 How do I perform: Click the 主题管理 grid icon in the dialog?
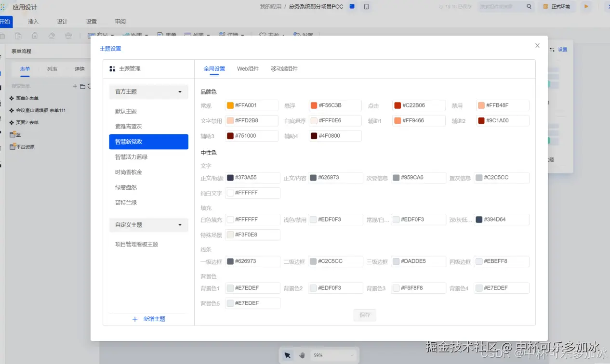click(112, 69)
